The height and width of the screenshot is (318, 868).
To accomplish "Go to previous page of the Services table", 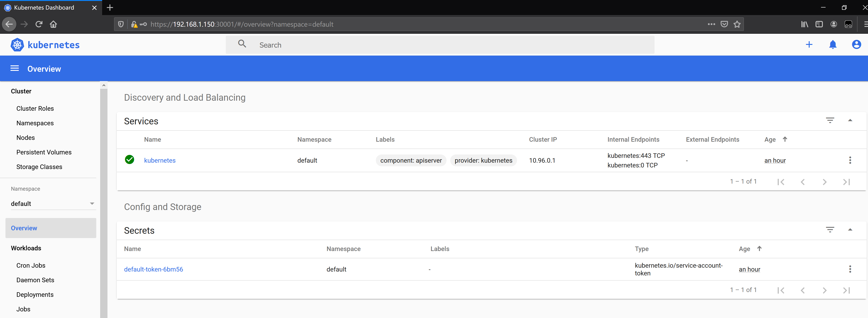I will pyautogui.click(x=803, y=182).
